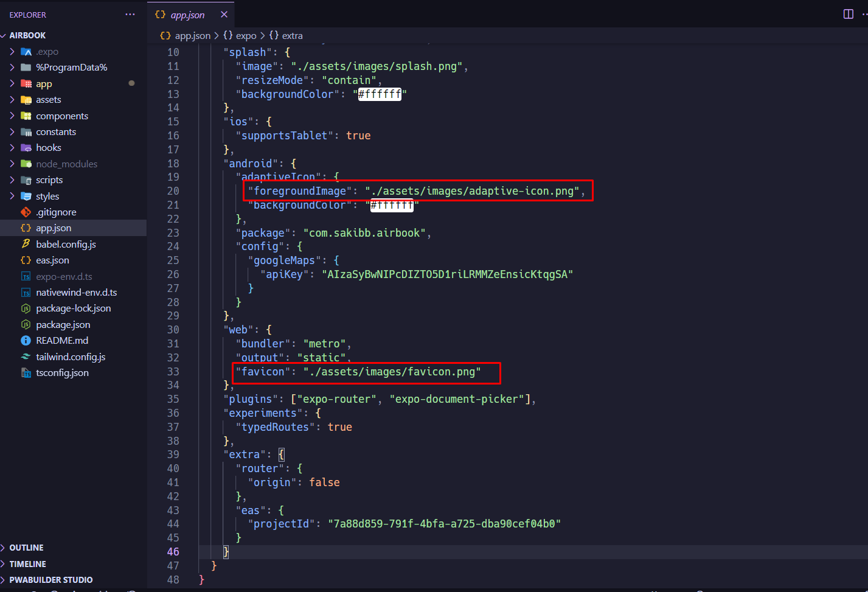The image size is (868, 592).
Task: Click the nativewind-env.d.ts TypeScript icon
Action: (26, 293)
